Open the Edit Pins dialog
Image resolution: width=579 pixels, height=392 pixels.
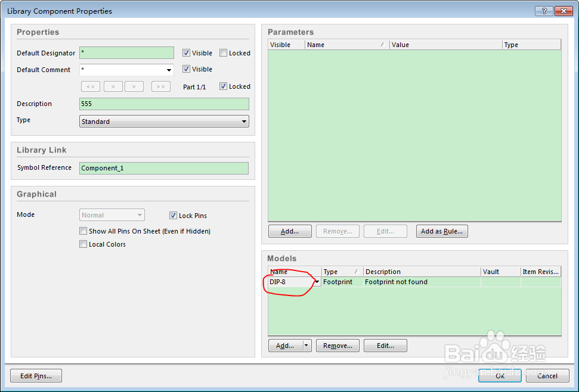(36, 376)
